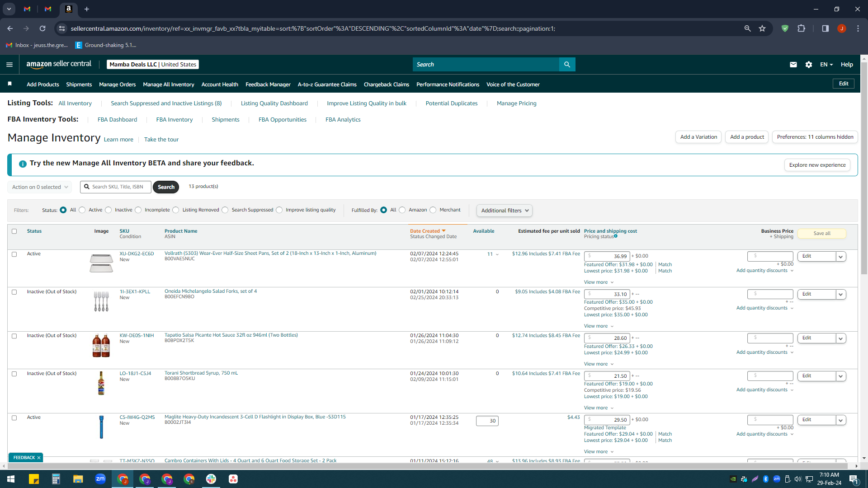Open File Explorer from the taskbar
868x488 pixels.
(x=78, y=479)
